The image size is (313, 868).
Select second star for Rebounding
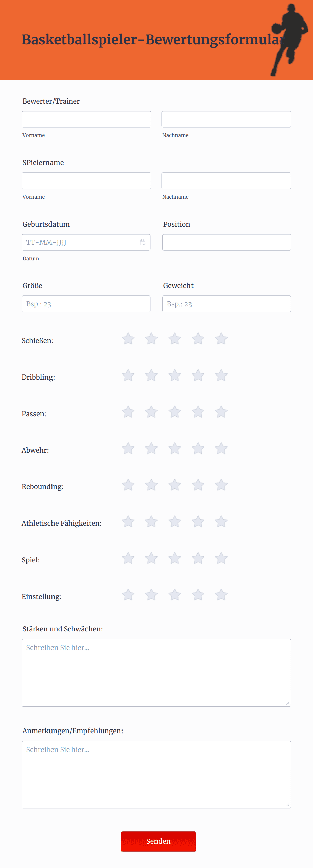coord(151,485)
